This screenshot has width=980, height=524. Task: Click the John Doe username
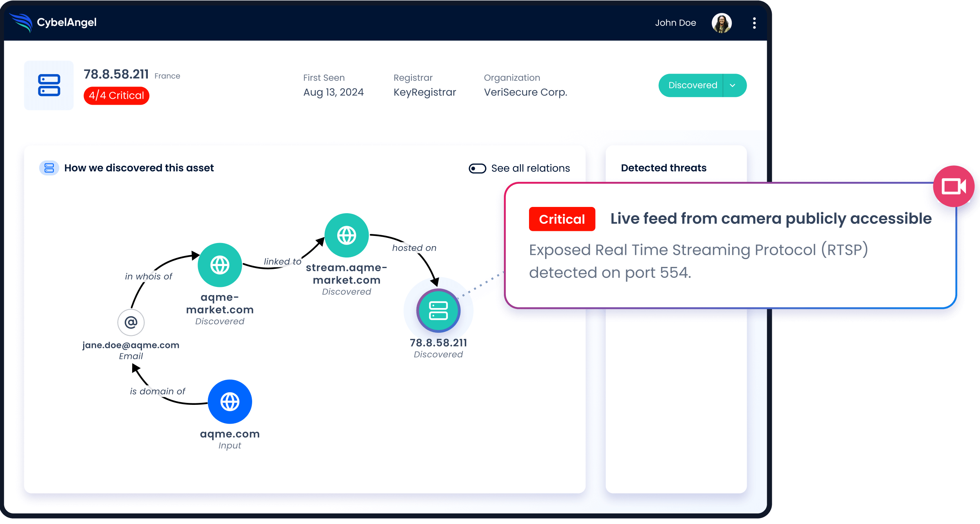tap(675, 23)
